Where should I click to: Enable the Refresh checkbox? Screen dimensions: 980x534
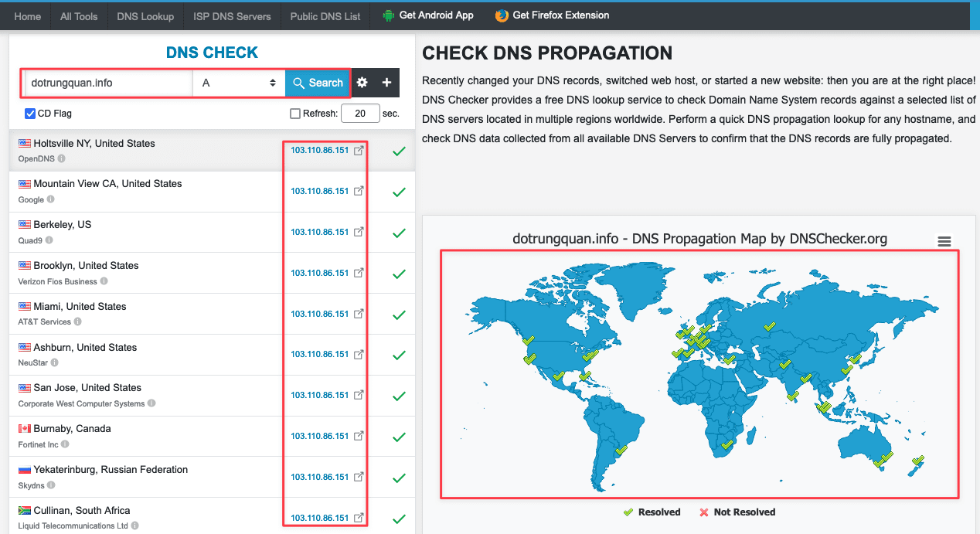[295, 114]
